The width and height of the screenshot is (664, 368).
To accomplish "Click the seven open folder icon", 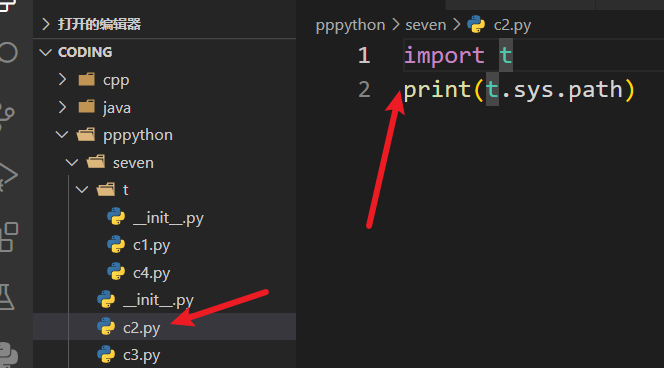I will pos(96,162).
